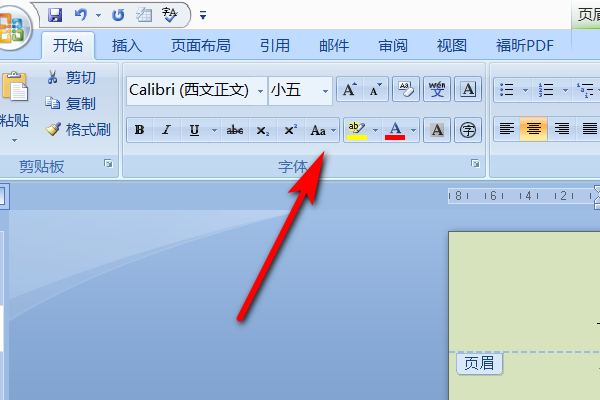
Task: Open the Calibri font name dropdown
Action: click(x=260, y=91)
